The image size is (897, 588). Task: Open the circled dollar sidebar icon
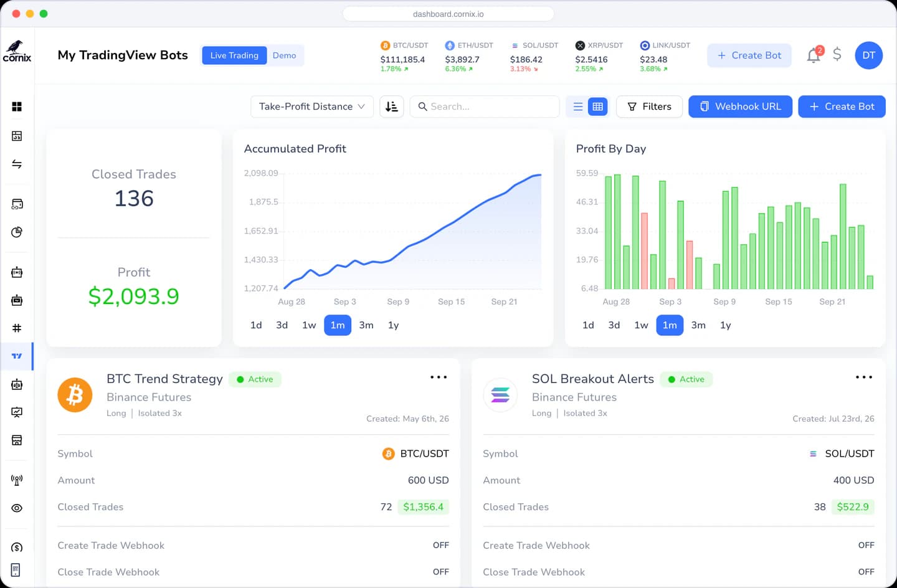tap(17, 548)
